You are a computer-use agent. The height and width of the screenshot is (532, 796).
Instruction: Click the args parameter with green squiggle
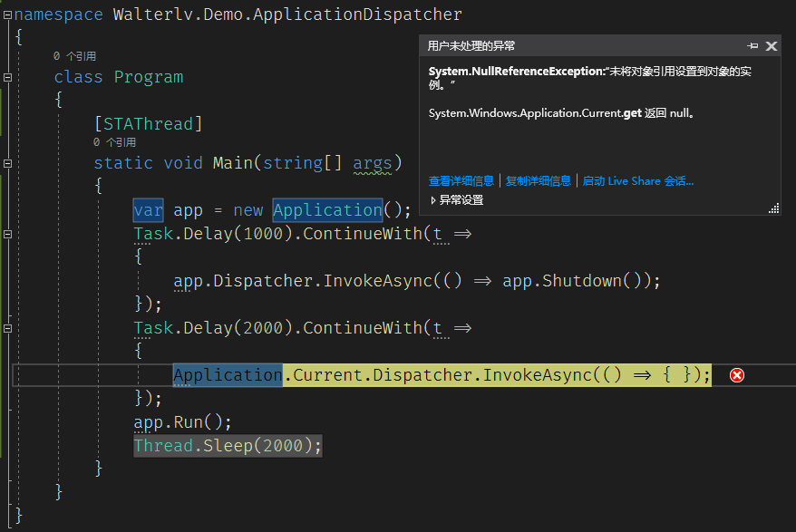372,164
